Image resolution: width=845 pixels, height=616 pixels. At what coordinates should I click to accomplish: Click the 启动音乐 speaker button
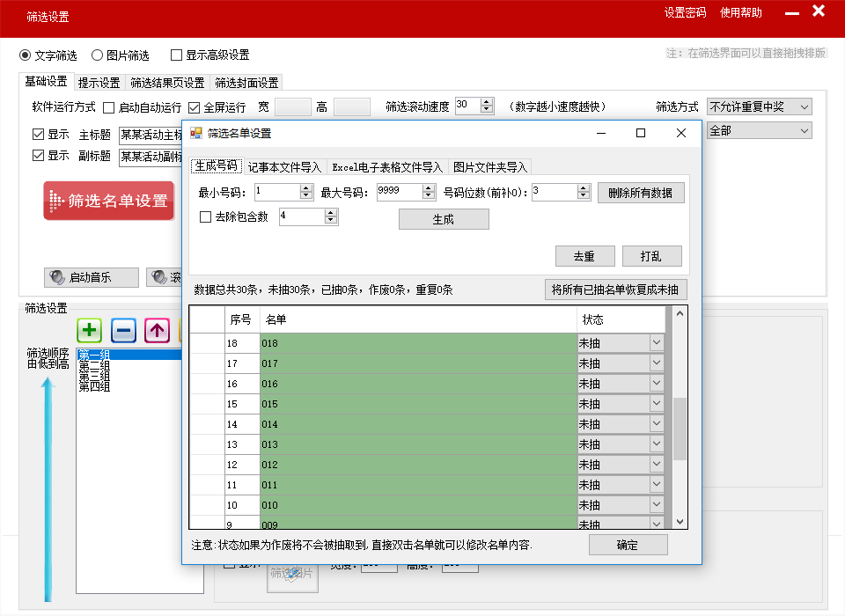(x=92, y=277)
